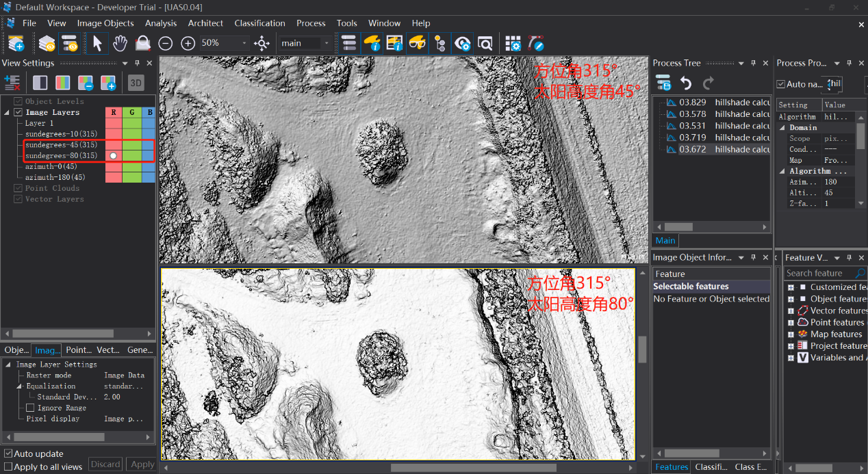Toggle the Image Layers checkbox
868x474 pixels.
click(x=18, y=112)
